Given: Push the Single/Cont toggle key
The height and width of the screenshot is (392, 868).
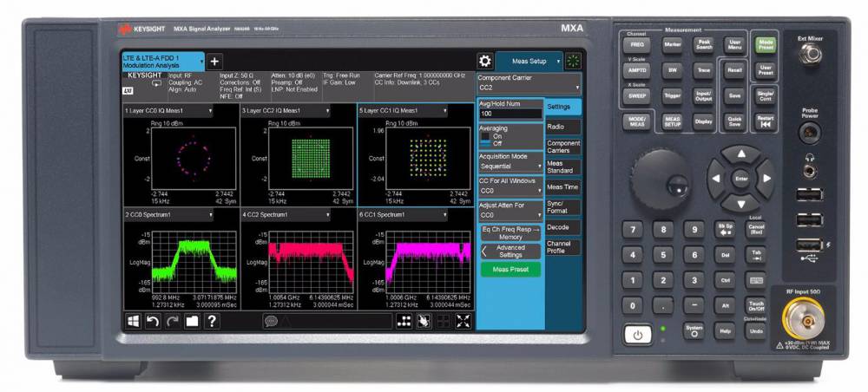Looking at the screenshot, I should tap(765, 96).
